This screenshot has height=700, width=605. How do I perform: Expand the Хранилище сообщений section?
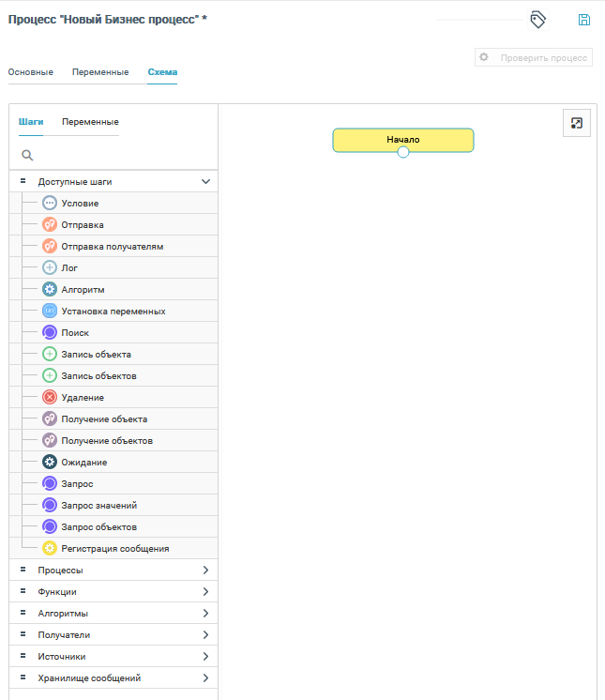point(205,677)
